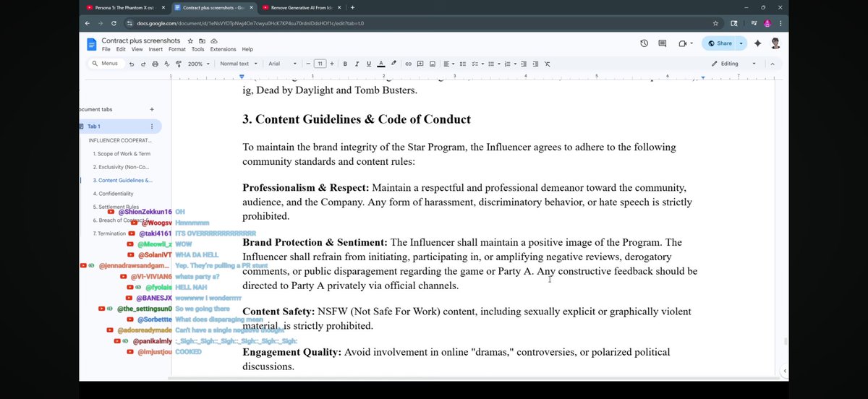Screen dimensions: 868x399
Task: Open Tab 1 options three-dot menu
Action: click(x=152, y=126)
